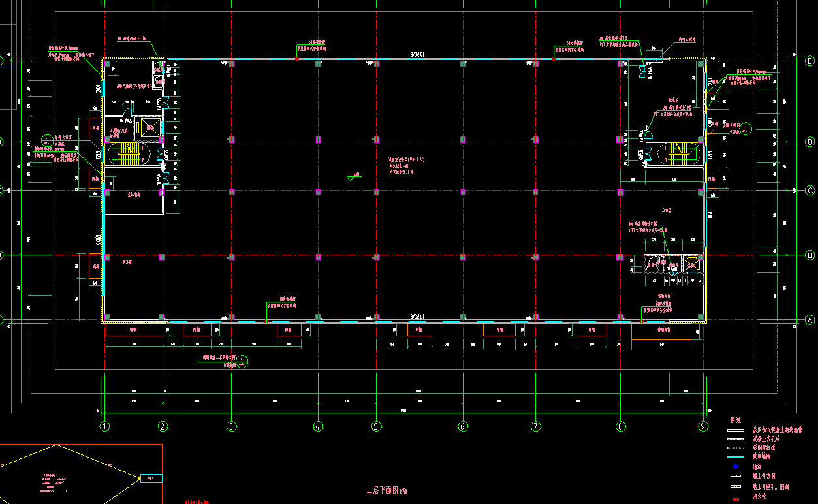Select grid axis bubble number 9
The height and width of the screenshot is (504, 818).
(703, 427)
